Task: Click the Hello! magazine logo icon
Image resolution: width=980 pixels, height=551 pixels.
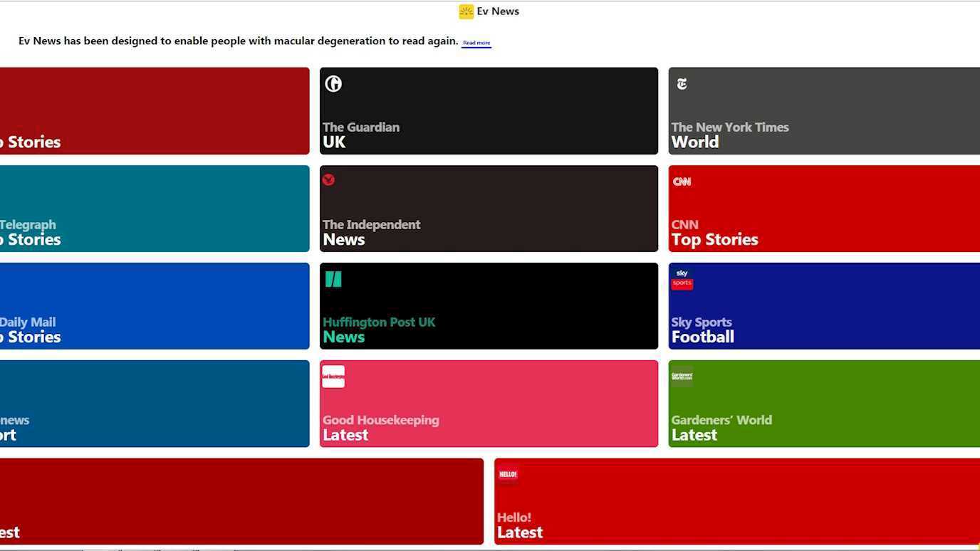Action: pyautogui.click(x=508, y=474)
